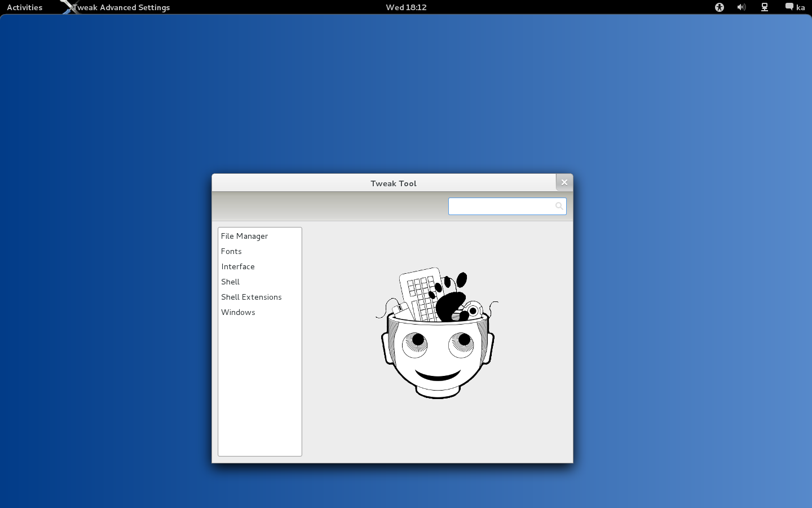Click the magnifier icon in search box
The width and height of the screenshot is (812, 508).
pyautogui.click(x=559, y=206)
